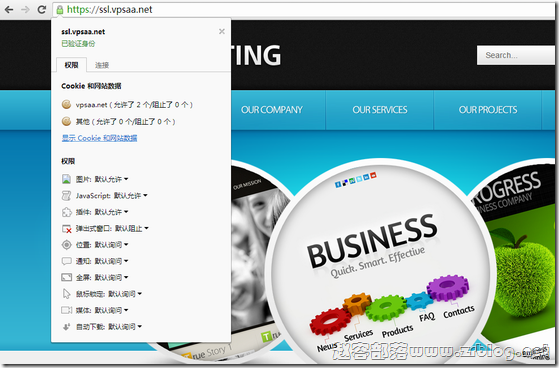Click the show Cookie and site data link

[x=99, y=138]
